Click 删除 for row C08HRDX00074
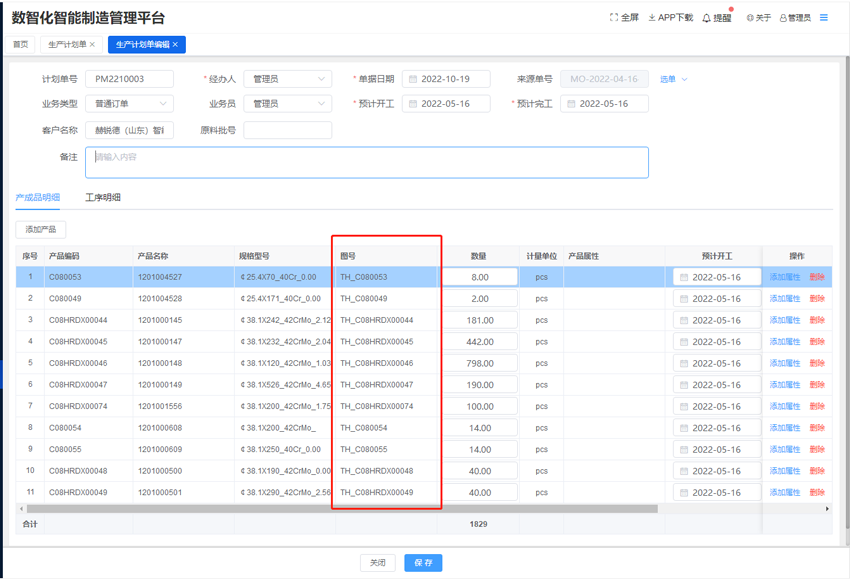Screen dimensions: 850x581 817,406
